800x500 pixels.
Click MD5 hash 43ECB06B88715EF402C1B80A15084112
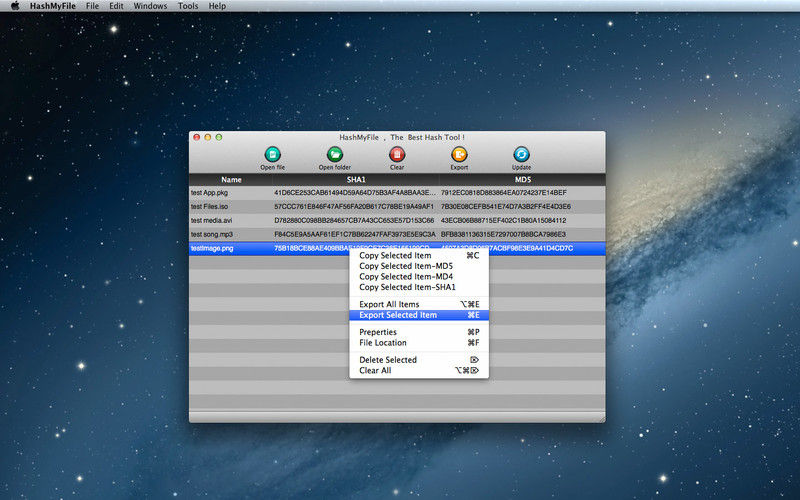(504, 220)
